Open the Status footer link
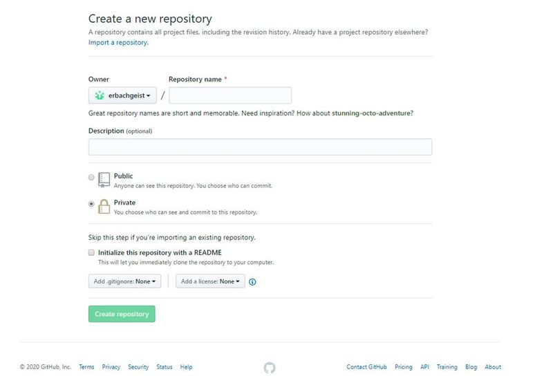Image resolution: width=553 pixels, height=392 pixels. point(165,367)
